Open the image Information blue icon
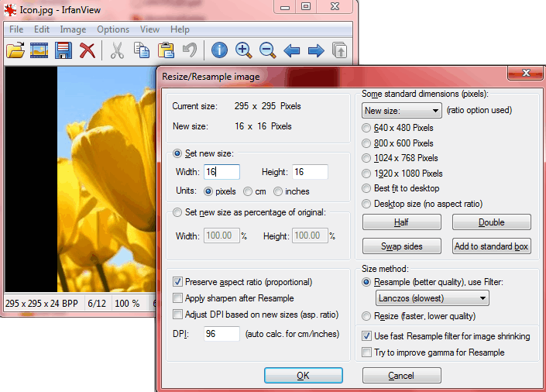 tap(219, 51)
